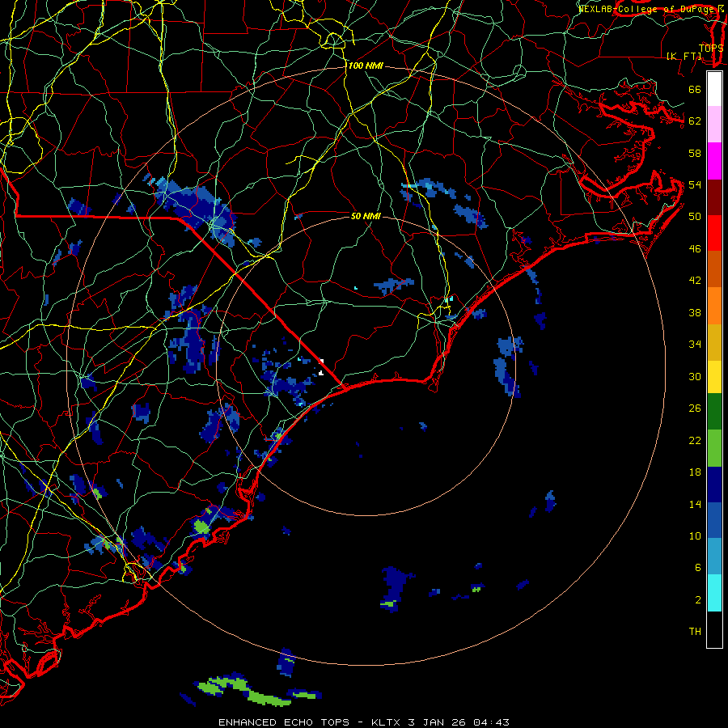
Task: Click the light green legend swatch
Action: [714, 448]
